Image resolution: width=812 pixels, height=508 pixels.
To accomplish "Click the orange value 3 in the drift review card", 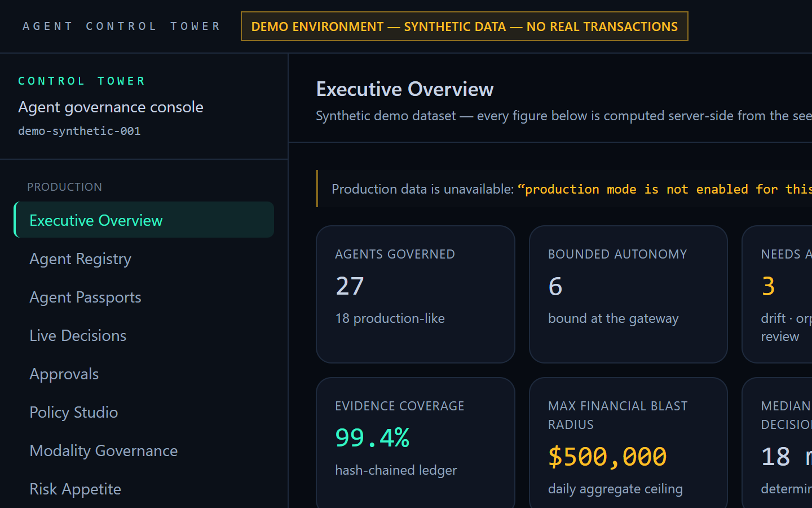I will (x=768, y=286).
